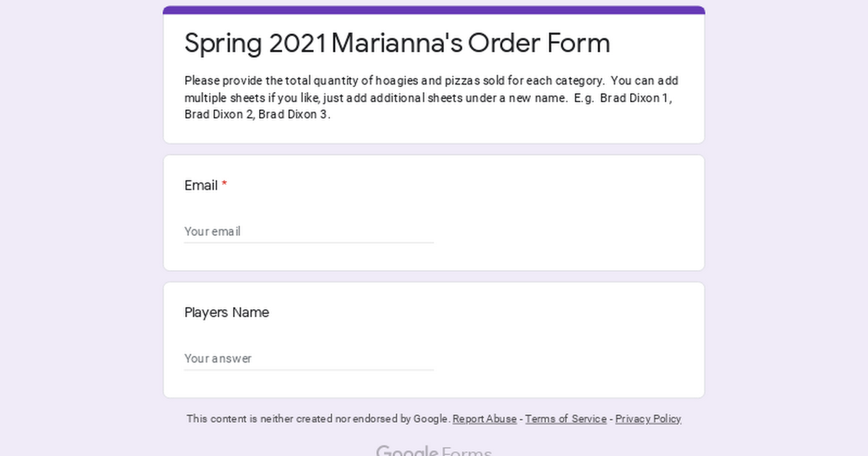Click the Email question label
868x456 pixels.
click(201, 185)
